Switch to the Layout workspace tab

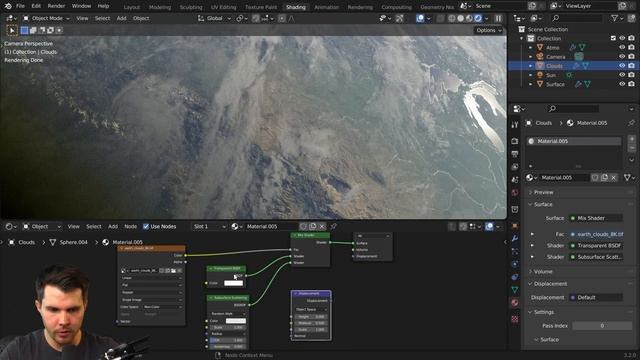(132, 7)
